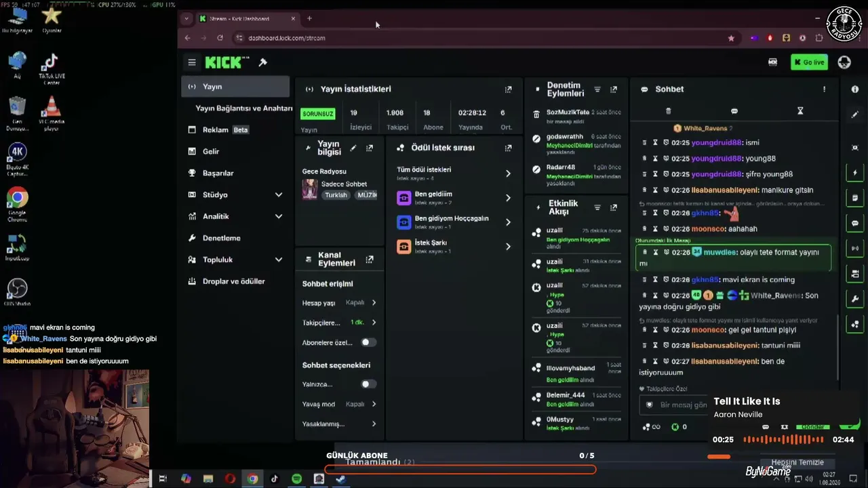Viewport: 868px width, 488px height.
Task: Click the Turkish language tag
Action: (336, 195)
